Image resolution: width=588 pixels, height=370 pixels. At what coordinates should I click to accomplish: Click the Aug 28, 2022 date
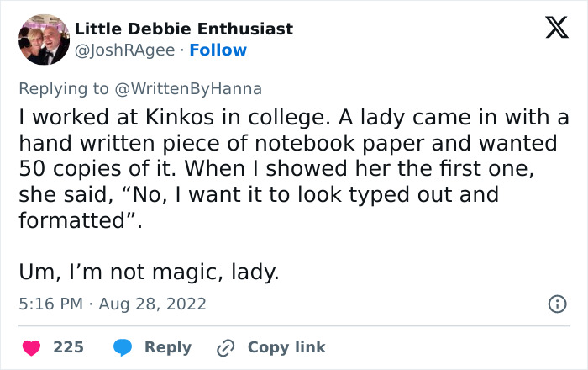152,304
